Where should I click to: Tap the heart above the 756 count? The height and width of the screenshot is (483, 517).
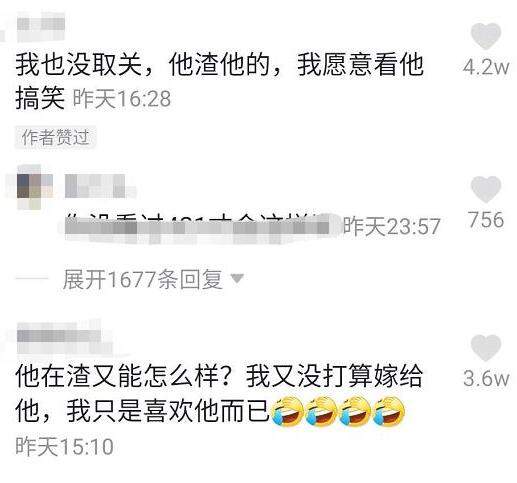tap(486, 189)
